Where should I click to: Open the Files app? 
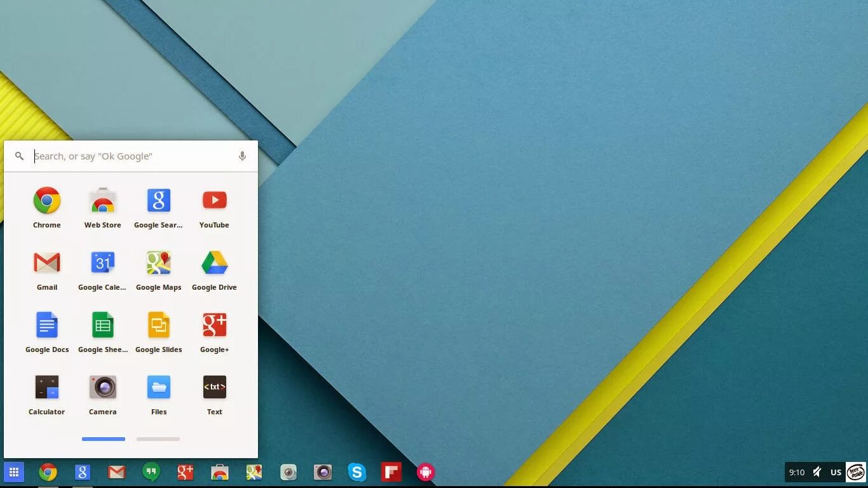coord(159,387)
